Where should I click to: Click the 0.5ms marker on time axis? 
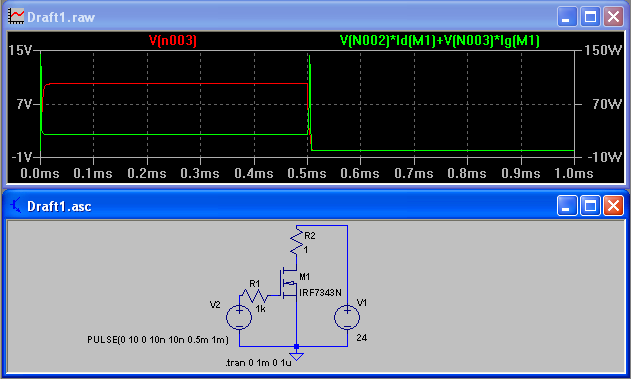pos(307,173)
